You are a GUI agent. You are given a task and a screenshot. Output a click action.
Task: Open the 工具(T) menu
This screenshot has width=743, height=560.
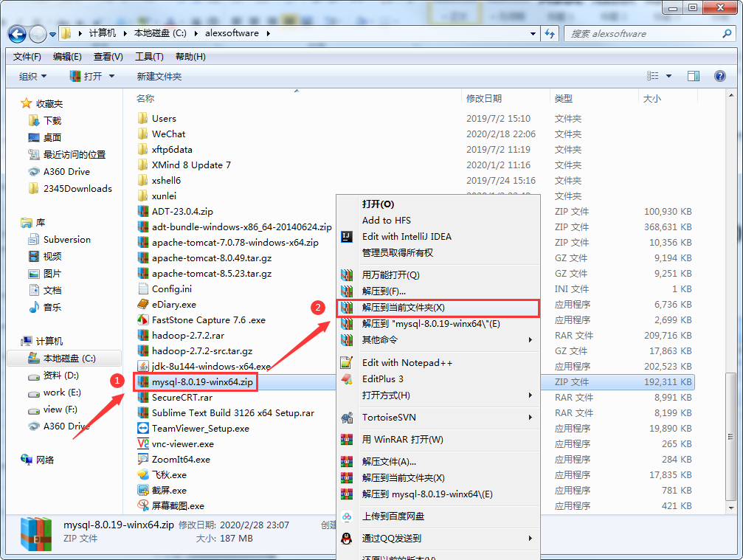point(149,57)
